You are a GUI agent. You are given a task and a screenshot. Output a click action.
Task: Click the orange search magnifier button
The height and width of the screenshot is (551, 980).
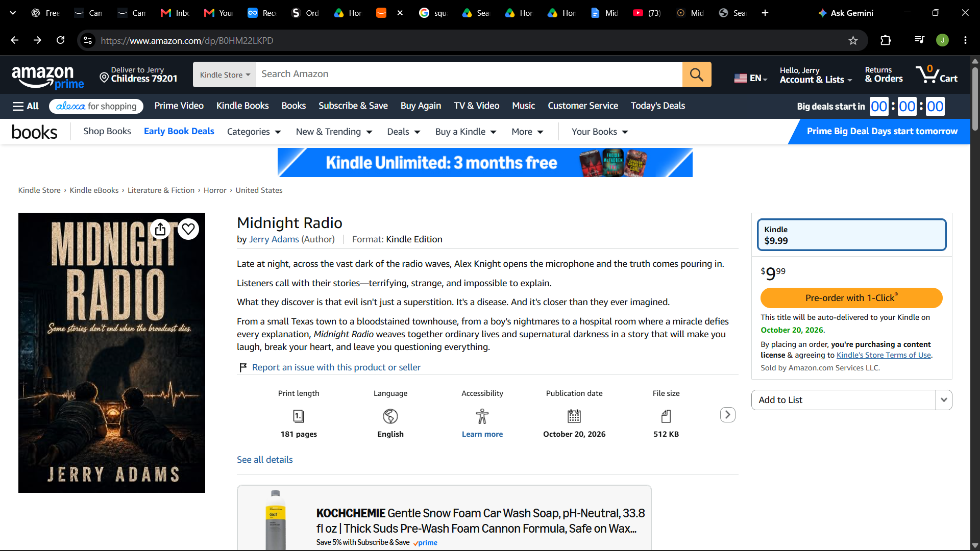tap(697, 74)
